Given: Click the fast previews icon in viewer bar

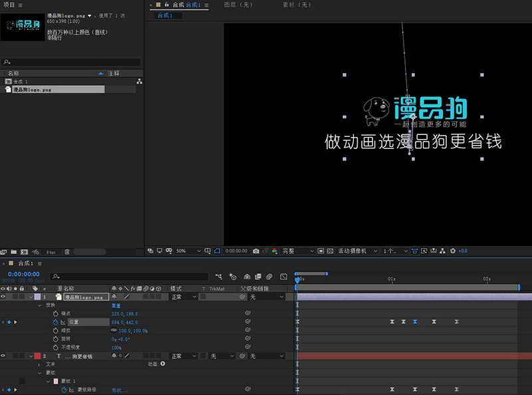Looking at the screenshot, I should pyautogui.click(x=424, y=251).
